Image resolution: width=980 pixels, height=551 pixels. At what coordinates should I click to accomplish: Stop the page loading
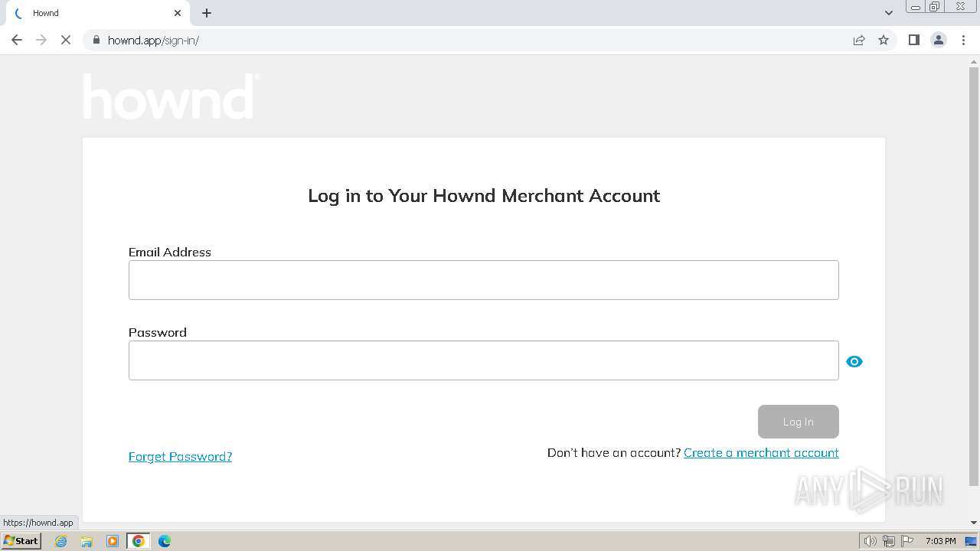tap(66, 40)
